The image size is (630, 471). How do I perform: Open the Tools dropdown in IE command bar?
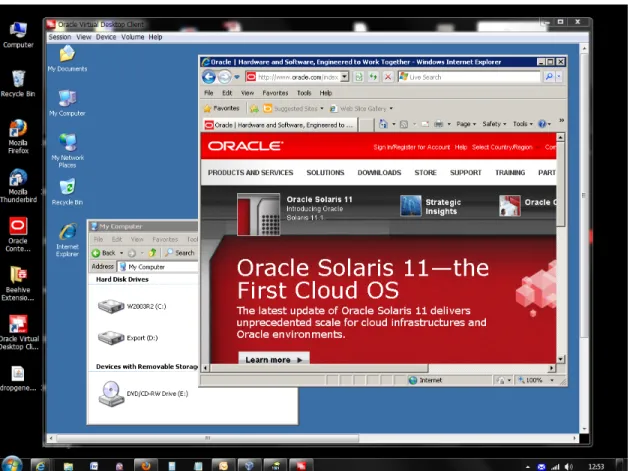pos(523,124)
